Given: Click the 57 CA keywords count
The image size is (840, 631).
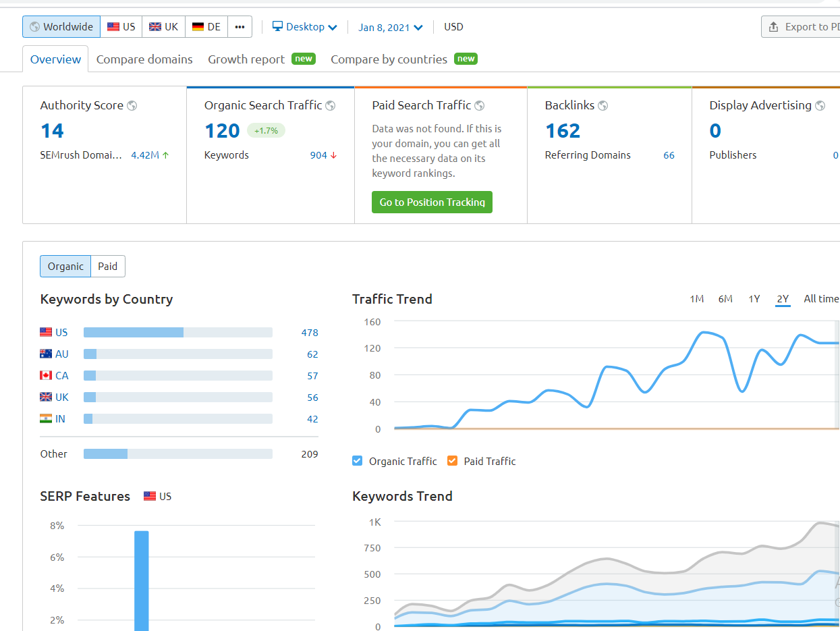Looking at the screenshot, I should tap(312, 376).
